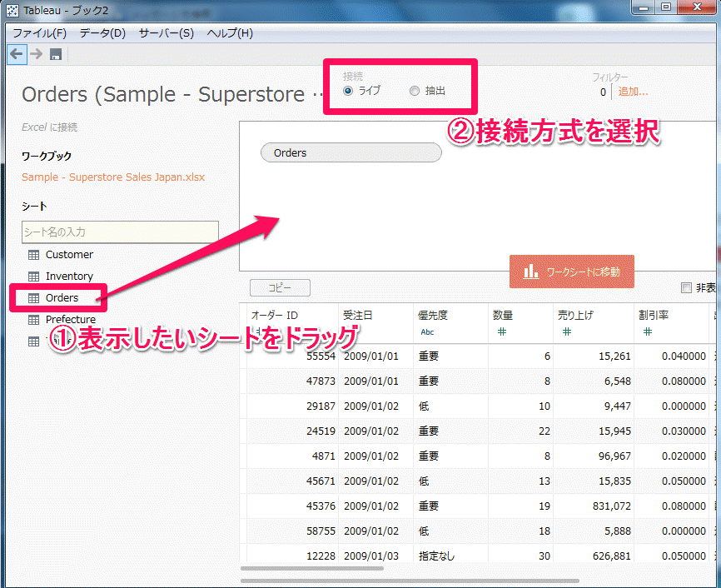Click the 追加... filter link
The height and width of the screenshot is (588, 721).
click(633, 92)
